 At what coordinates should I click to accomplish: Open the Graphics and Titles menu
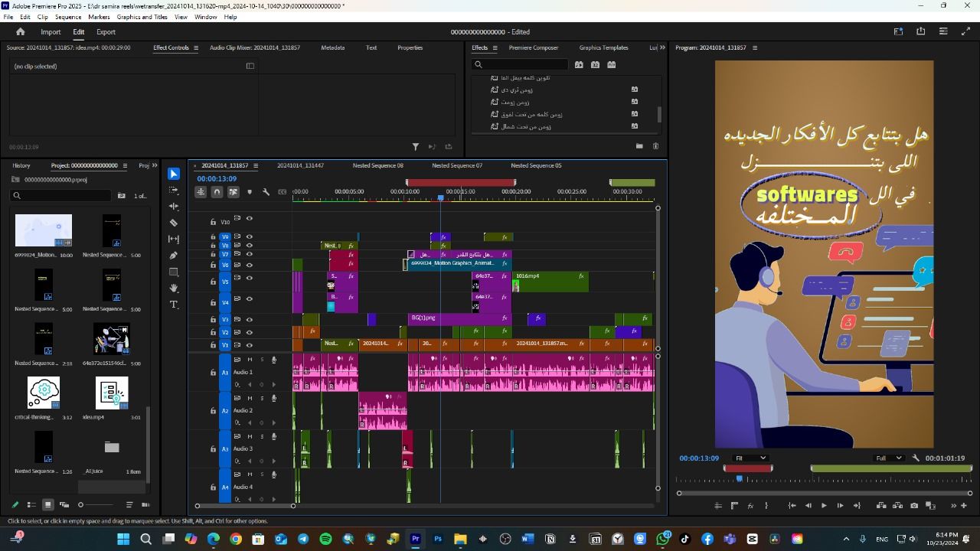(x=142, y=17)
